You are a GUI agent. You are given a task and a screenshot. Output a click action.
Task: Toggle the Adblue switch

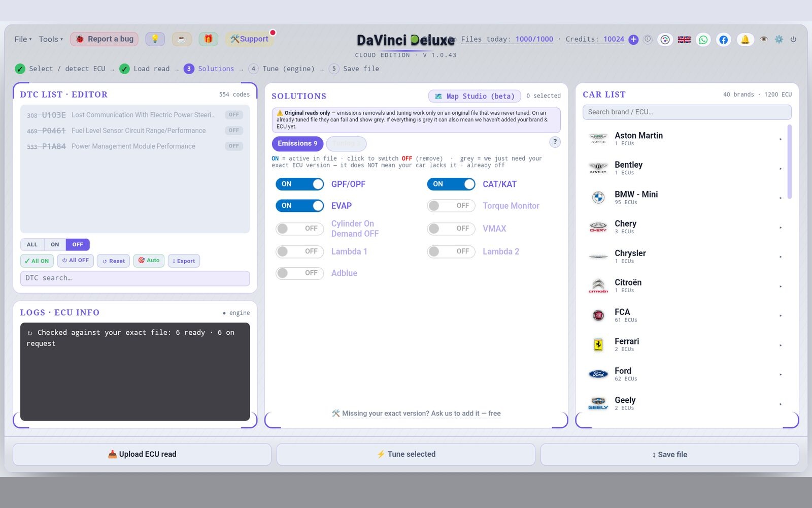point(300,273)
